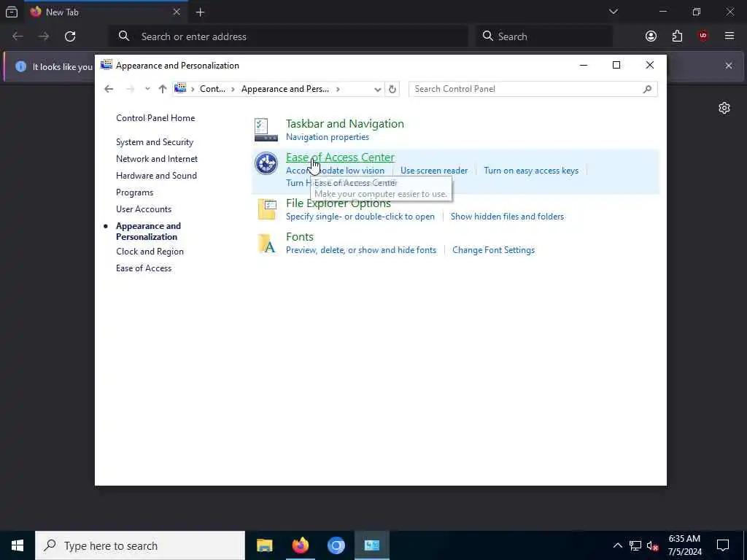Image resolution: width=747 pixels, height=560 pixels.
Task: Click Turn on easy access keys
Action: (x=531, y=171)
